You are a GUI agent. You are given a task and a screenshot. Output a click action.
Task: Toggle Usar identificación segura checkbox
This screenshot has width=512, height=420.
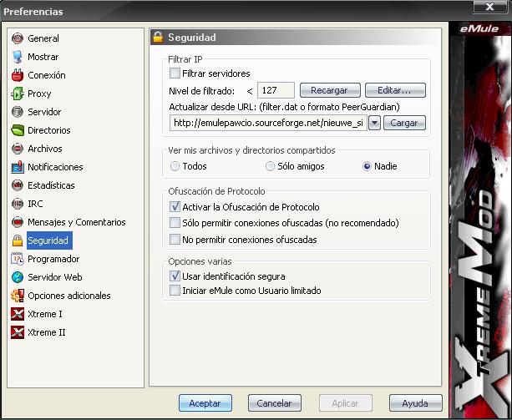175,276
